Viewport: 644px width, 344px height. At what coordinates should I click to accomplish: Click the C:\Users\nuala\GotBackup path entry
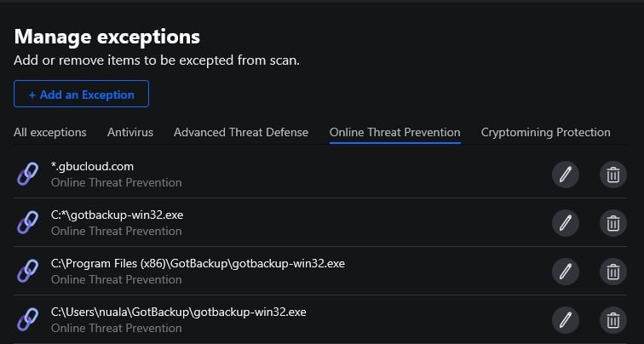178,312
